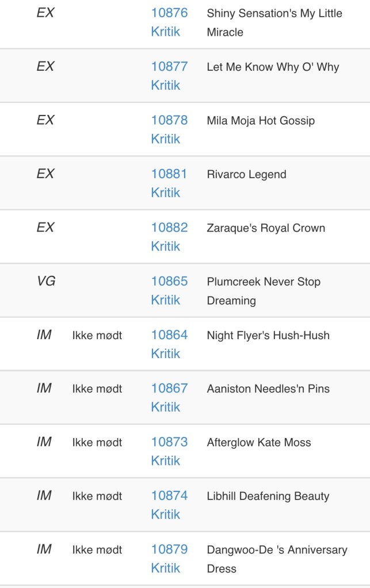Click the dog name Rivarco Legend
Viewport: 370px width, 588px height.
246,174
